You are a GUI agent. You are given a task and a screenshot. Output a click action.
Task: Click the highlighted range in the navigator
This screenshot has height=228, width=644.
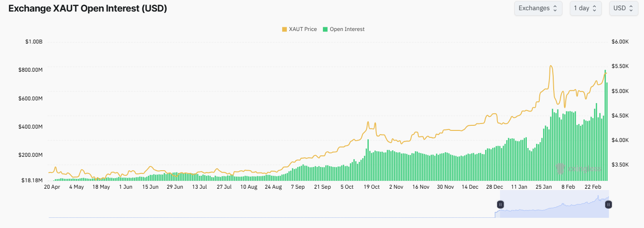point(554,209)
